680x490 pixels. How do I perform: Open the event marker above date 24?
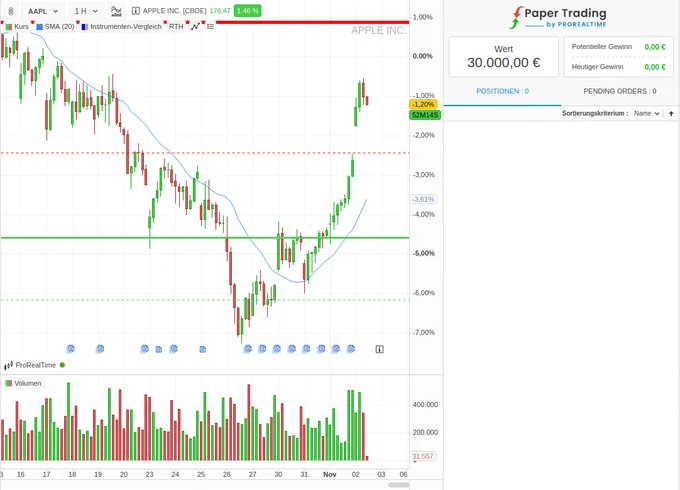[174, 349]
